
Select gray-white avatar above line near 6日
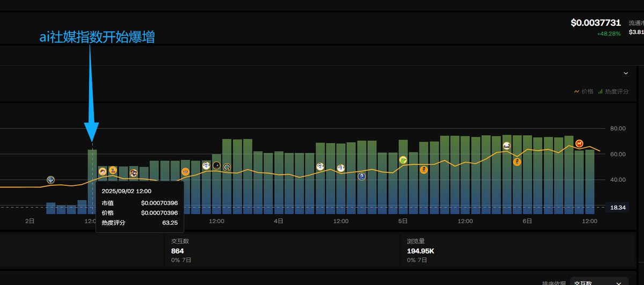[507, 145]
